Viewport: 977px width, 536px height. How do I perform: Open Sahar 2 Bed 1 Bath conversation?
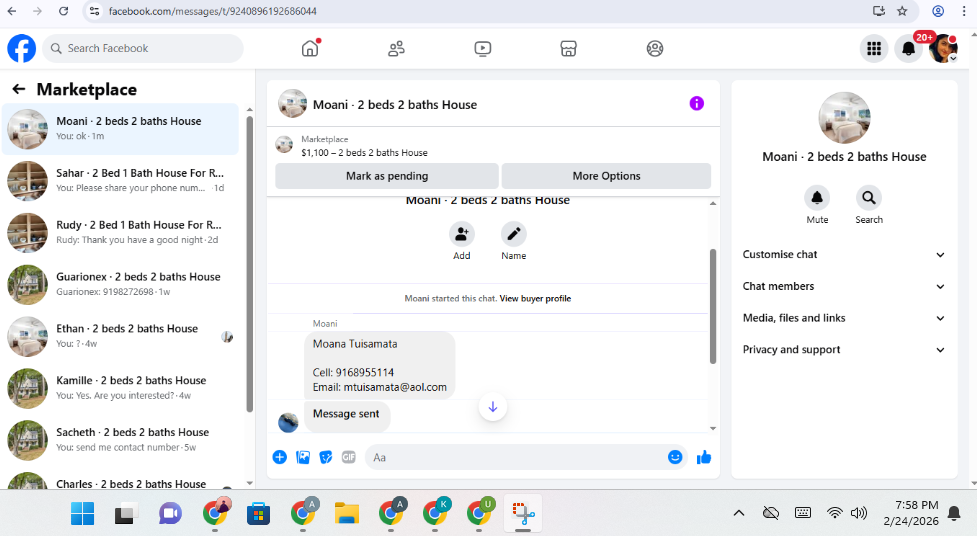pos(121,181)
